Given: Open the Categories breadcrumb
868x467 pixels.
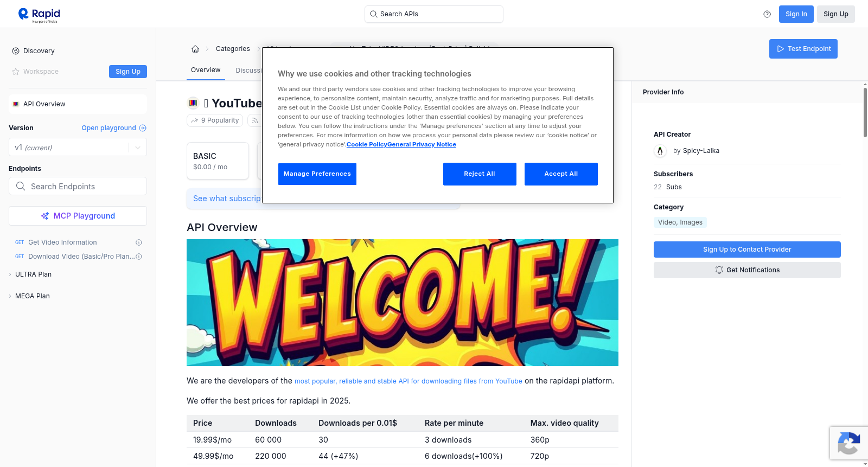Looking at the screenshot, I should [x=233, y=49].
